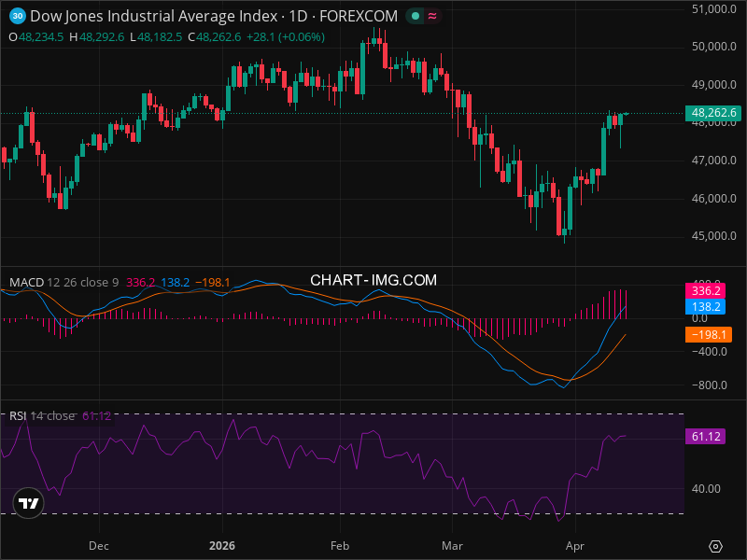Click the 'Dec' date label on time axis
This screenshot has height=560, width=747.
[x=99, y=546]
